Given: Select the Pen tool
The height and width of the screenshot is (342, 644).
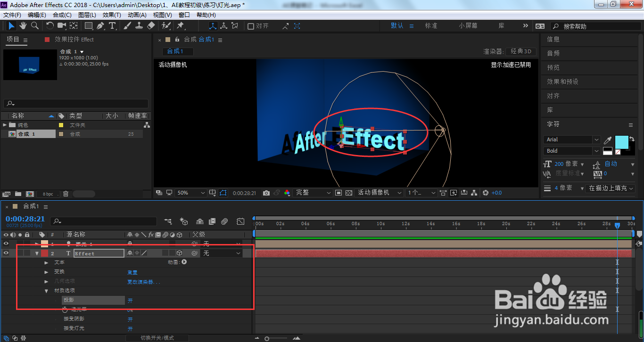Looking at the screenshot, I should (x=101, y=25).
